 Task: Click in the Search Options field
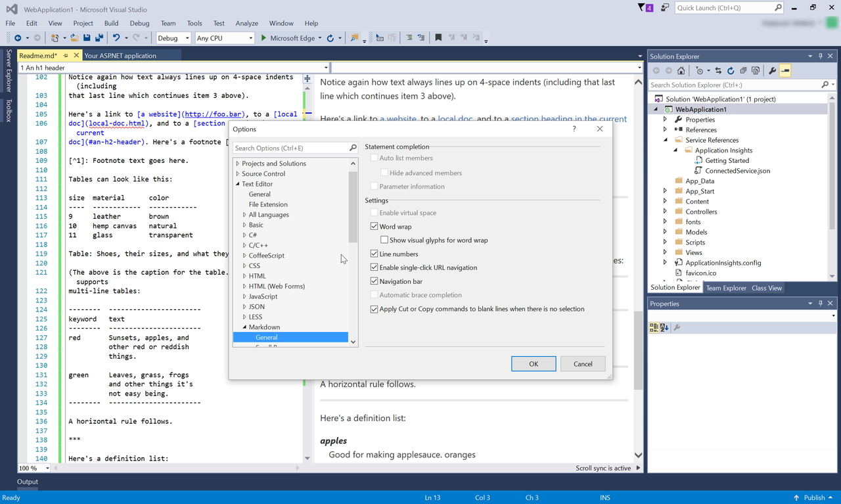pos(296,148)
